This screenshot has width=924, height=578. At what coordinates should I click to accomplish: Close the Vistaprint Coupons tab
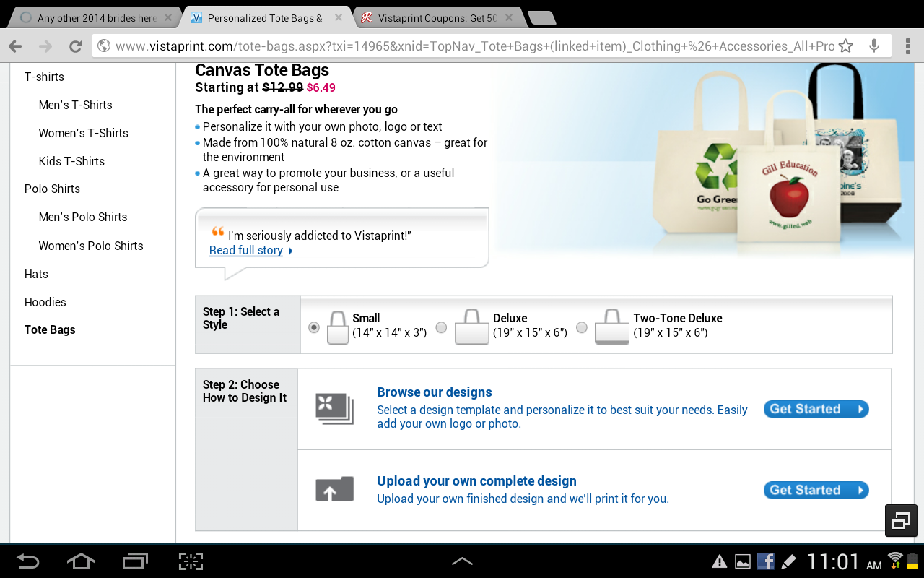510,17
